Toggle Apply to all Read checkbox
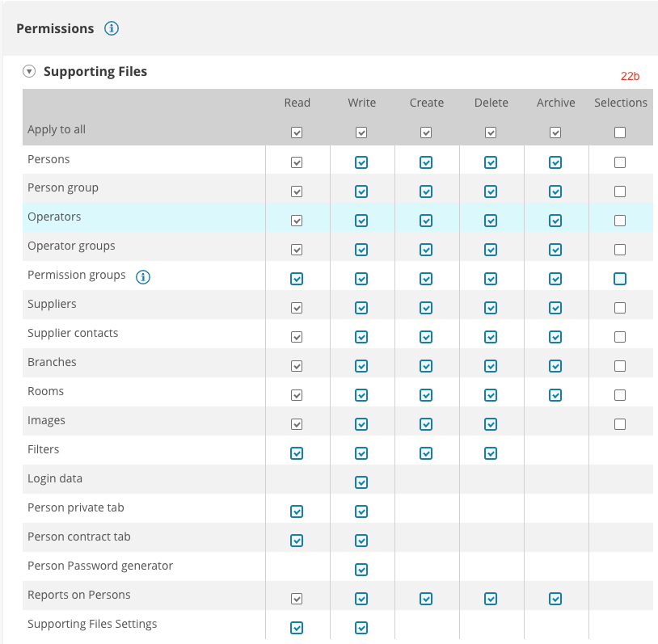The image size is (658, 644). point(297,133)
